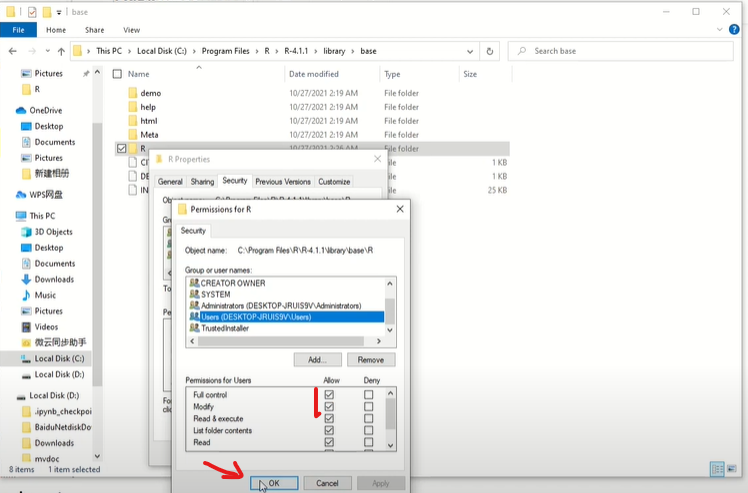
Task: Select OneDrive in the navigation pane
Action: (x=45, y=110)
